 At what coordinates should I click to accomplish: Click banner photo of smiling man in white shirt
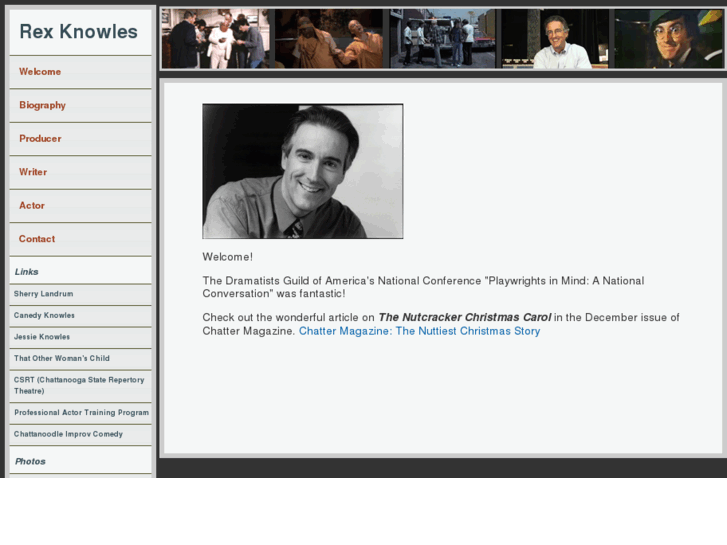555,38
